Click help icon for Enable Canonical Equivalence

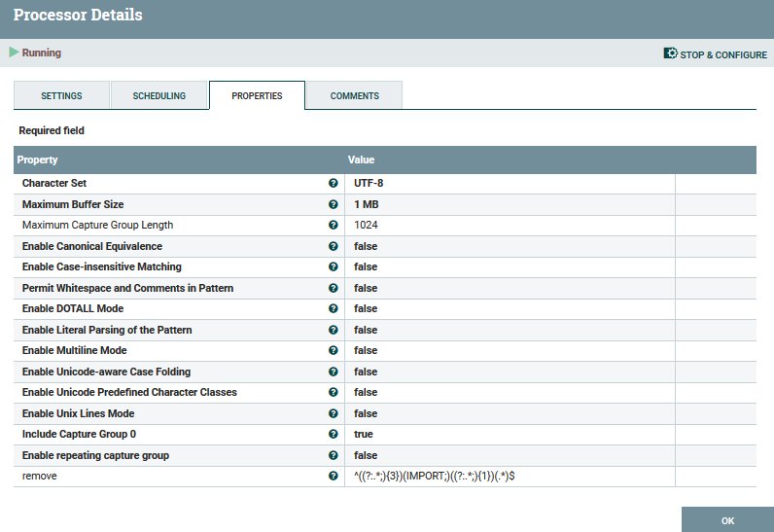click(334, 246)
